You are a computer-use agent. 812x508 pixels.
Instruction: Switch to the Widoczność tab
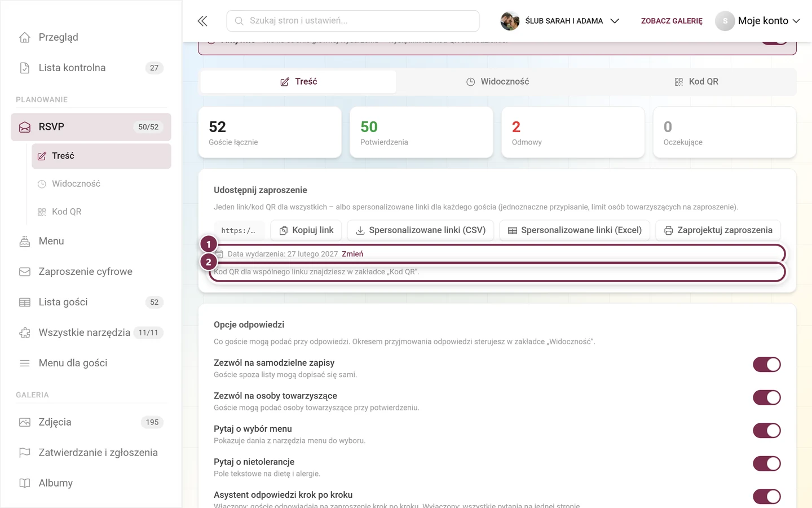tap(498, 82)
